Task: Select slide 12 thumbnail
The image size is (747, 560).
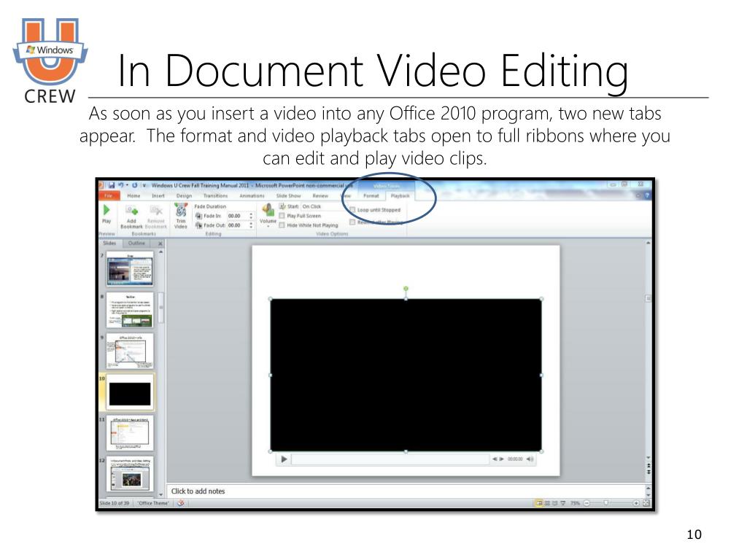Action: tap(130, 474)
